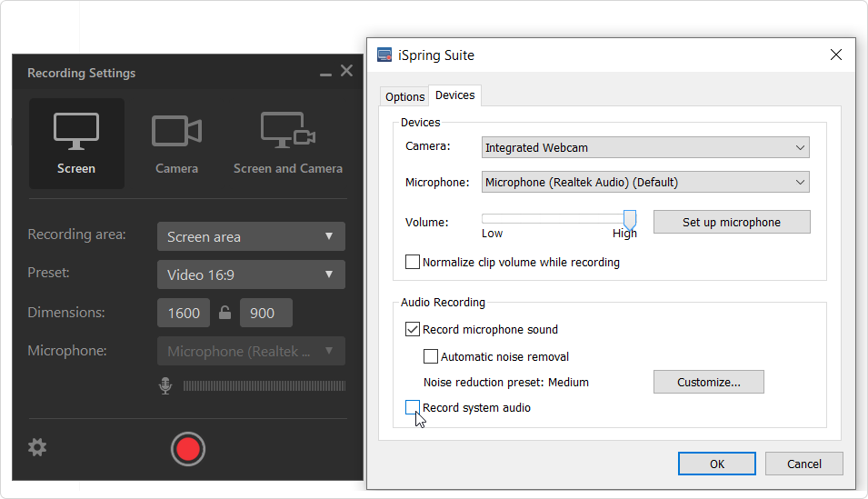Click the Set up microphone button
This screenshot has width=868, height=499.
(x=732, y=222)
